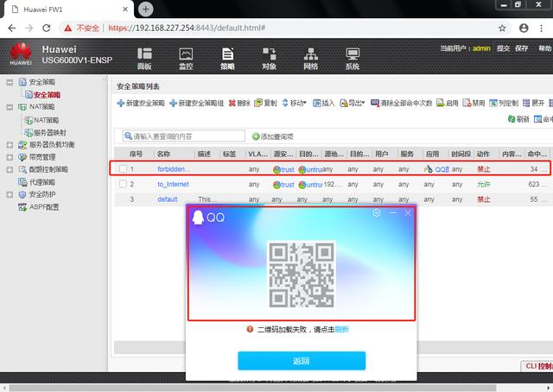
Task: Click the browser back arrow
Action: tap(11, 28)
